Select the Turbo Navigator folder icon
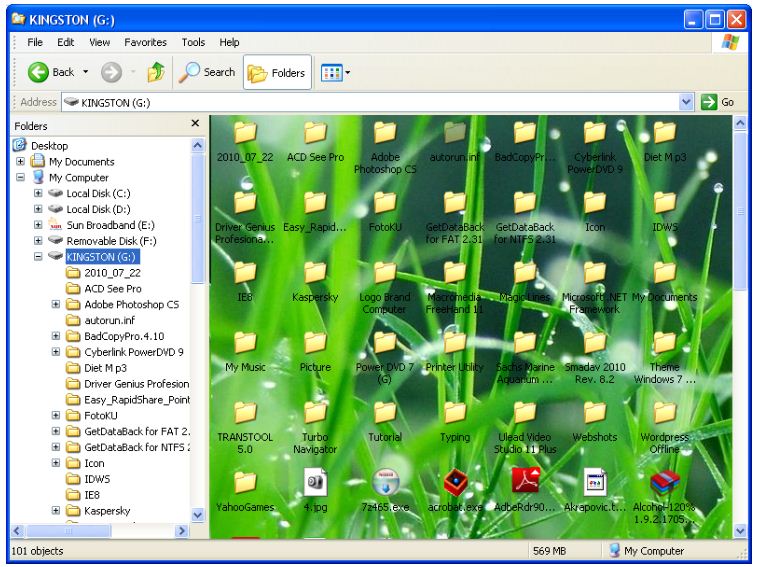Screen dimensions: 760x567 pos(315,412)
